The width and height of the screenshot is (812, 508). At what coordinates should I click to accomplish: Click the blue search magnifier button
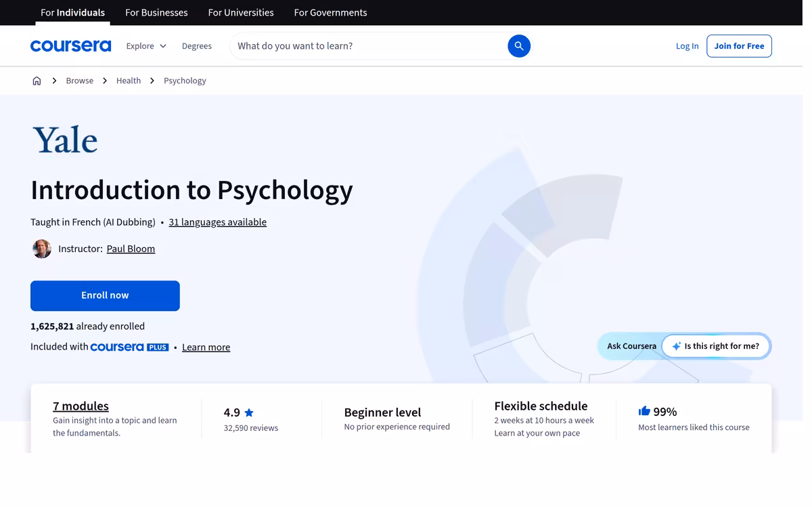click(519, 46)
